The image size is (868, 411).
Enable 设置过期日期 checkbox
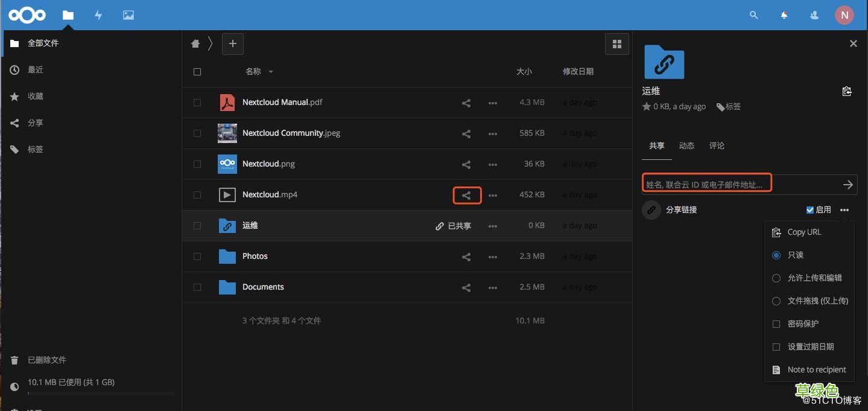tap(776, 347)
